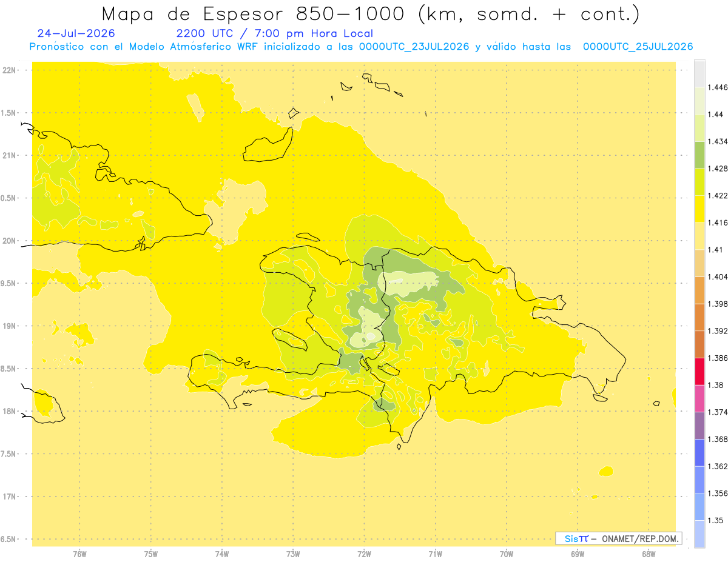
Task: Pick the pink 1.374–1.38 legend swatch
Action: tap(699, 398)
